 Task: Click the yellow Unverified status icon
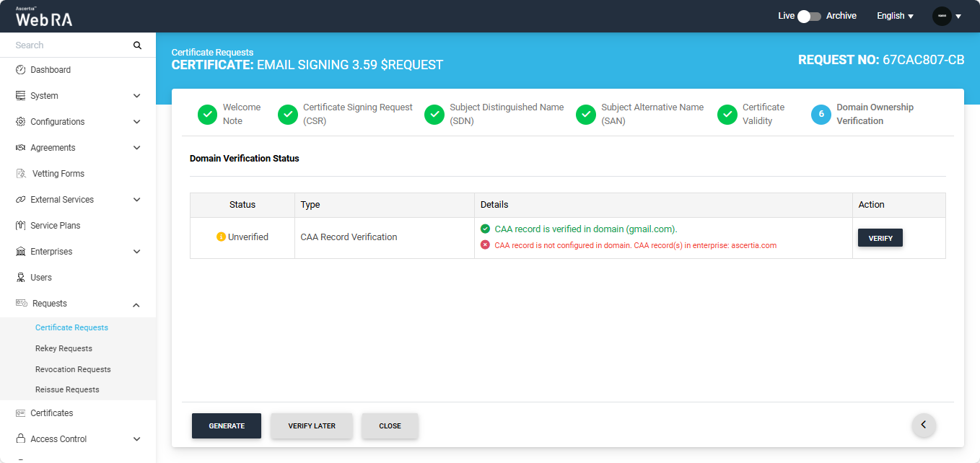[x=221, y=237]
